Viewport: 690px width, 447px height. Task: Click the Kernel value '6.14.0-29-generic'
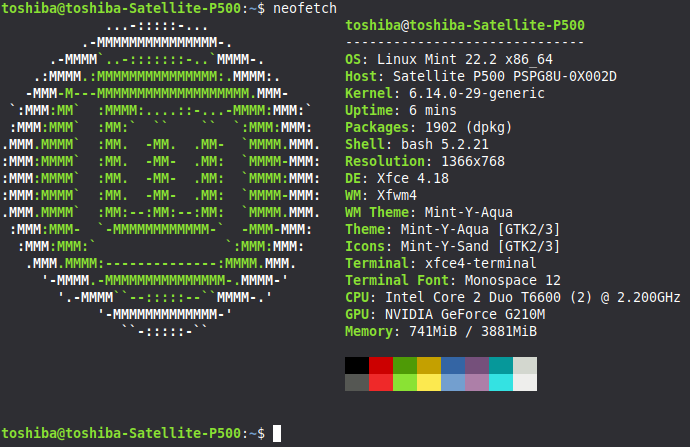[477, 93]
